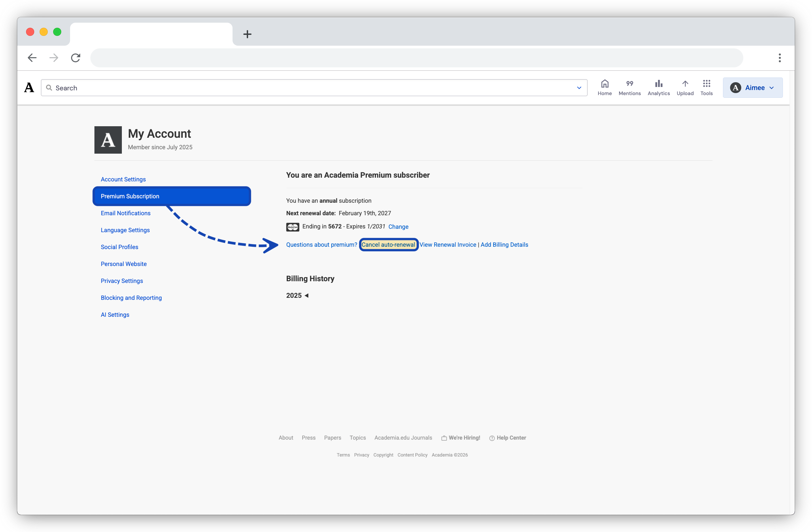Click the Help Center question icon

pyautogui.click(x=492, y=438)
